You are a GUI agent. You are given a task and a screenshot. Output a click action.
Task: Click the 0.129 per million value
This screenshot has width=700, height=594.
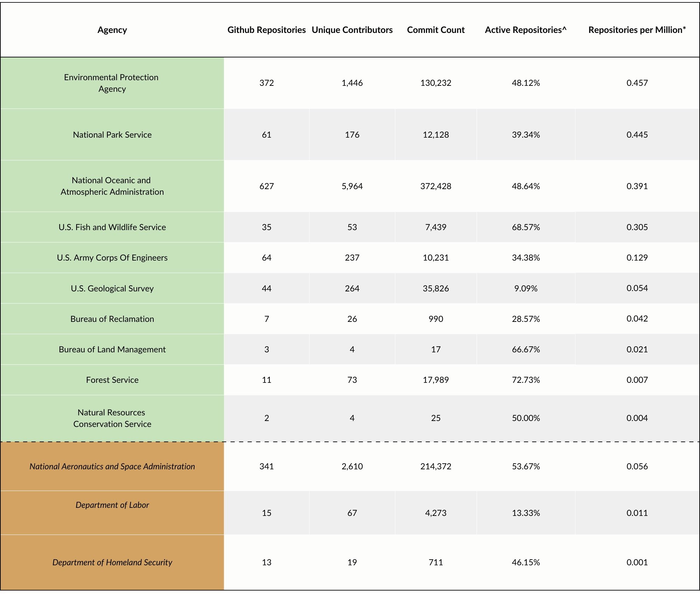637,257
